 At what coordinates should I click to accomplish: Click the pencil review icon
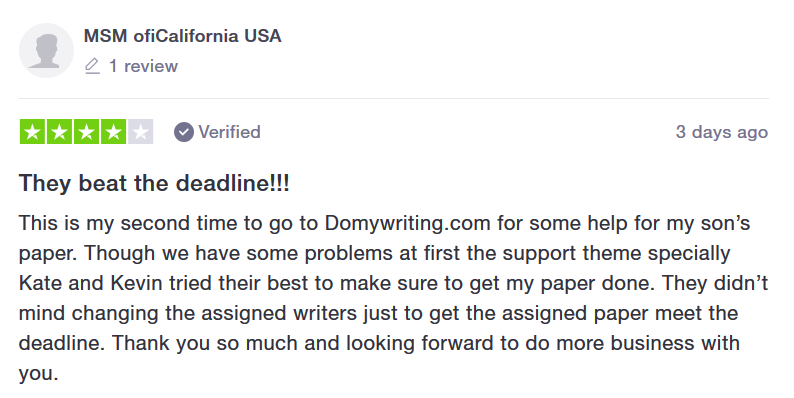point(92,66)
